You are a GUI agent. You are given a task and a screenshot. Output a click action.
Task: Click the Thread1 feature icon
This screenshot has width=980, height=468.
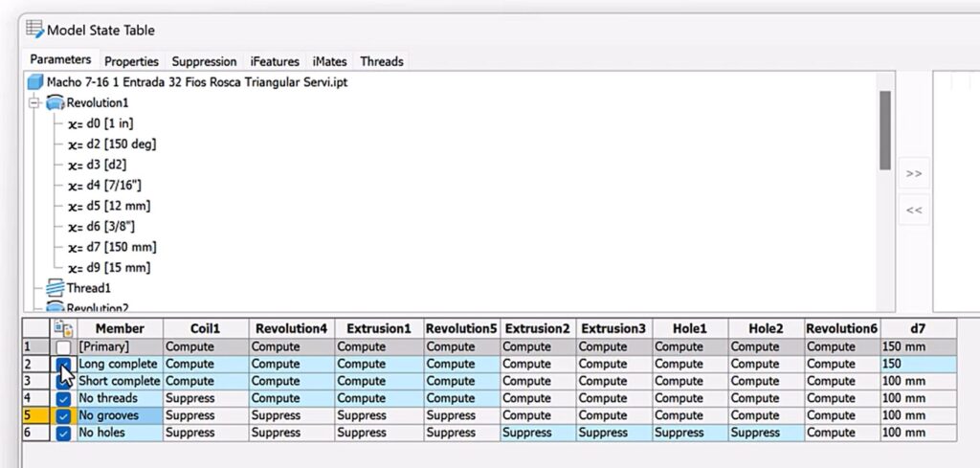[x=56, y=287]
